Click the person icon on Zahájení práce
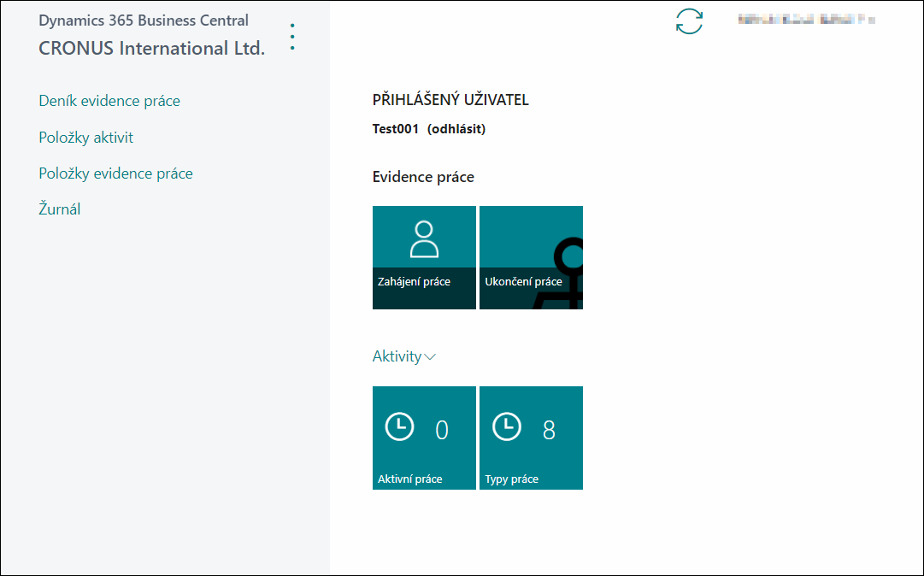Screen dimensions: 924x576 coord(424,239)
